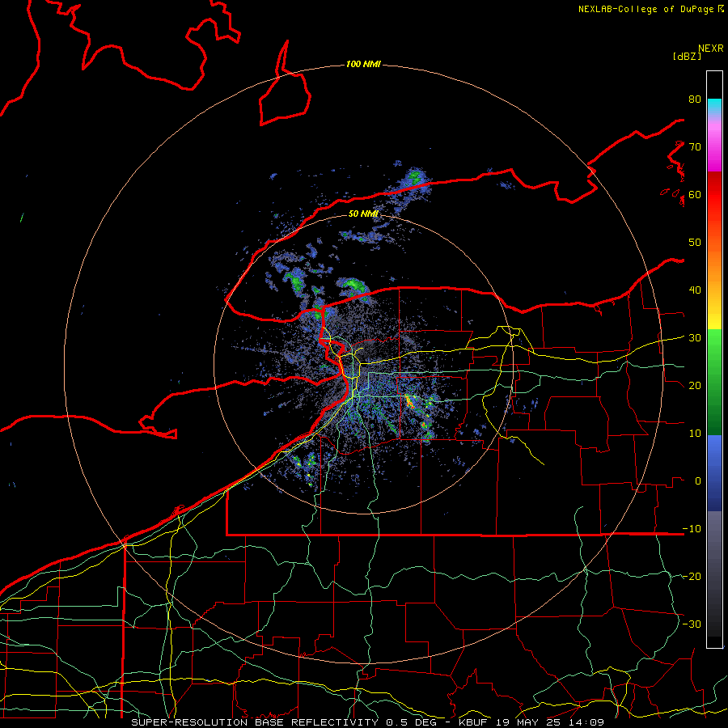This screenshot has width=728, height=728.
Task: Click the 60 value on dBZ scale
Action: (695, 194)
